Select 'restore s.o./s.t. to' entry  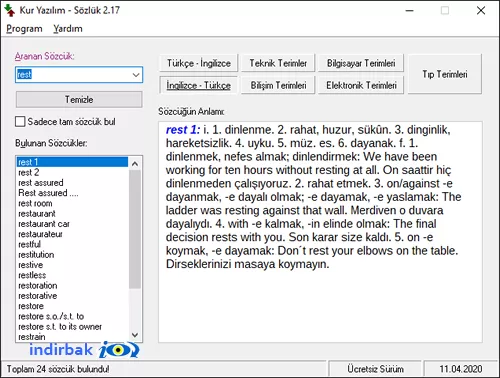click(x=72, y=316)
